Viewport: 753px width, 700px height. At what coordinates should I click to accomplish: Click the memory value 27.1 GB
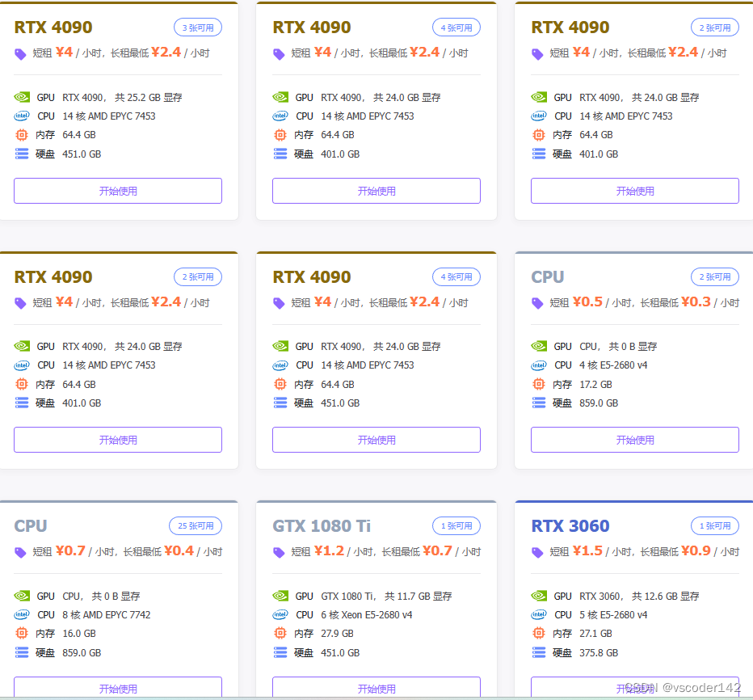[595, 634]
